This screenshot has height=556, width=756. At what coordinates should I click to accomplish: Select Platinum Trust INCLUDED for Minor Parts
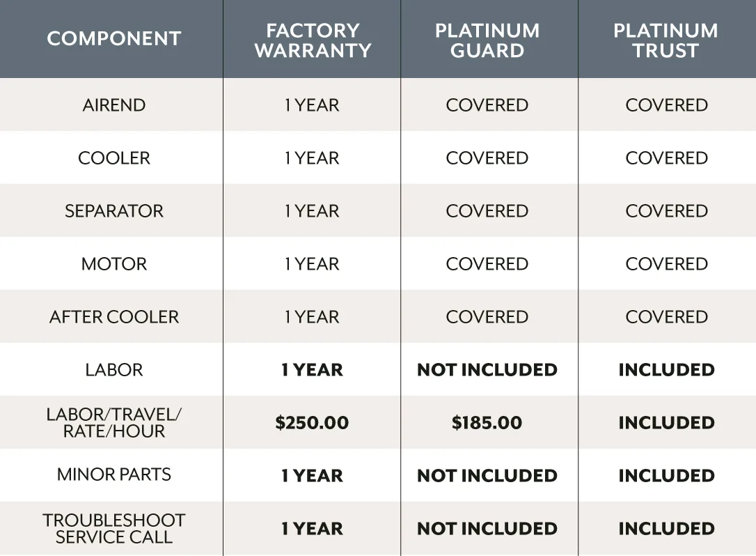click(666, 476)
